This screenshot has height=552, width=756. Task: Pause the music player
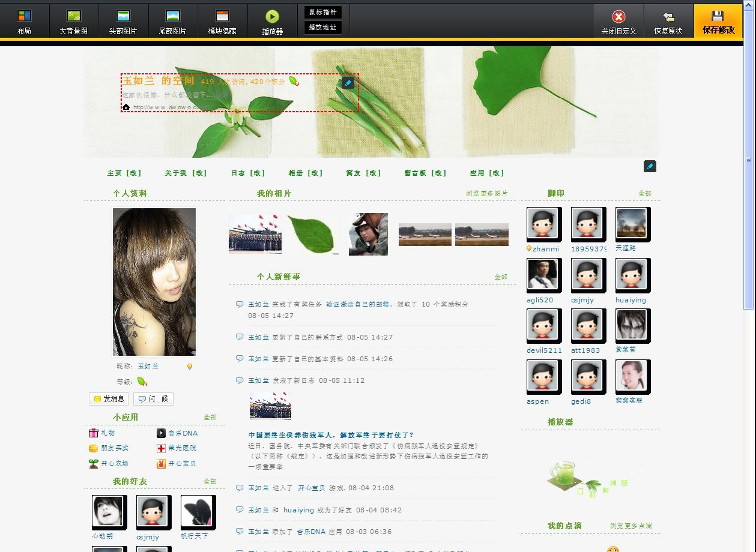[x=593, y=494]
